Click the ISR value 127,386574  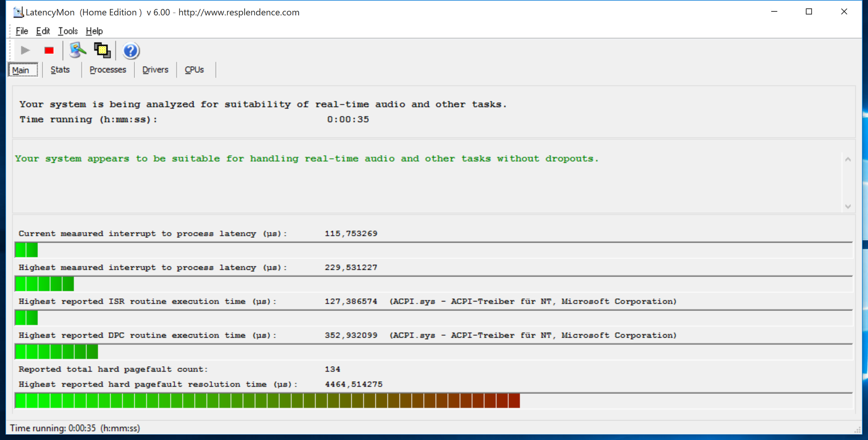coord(351,302)
